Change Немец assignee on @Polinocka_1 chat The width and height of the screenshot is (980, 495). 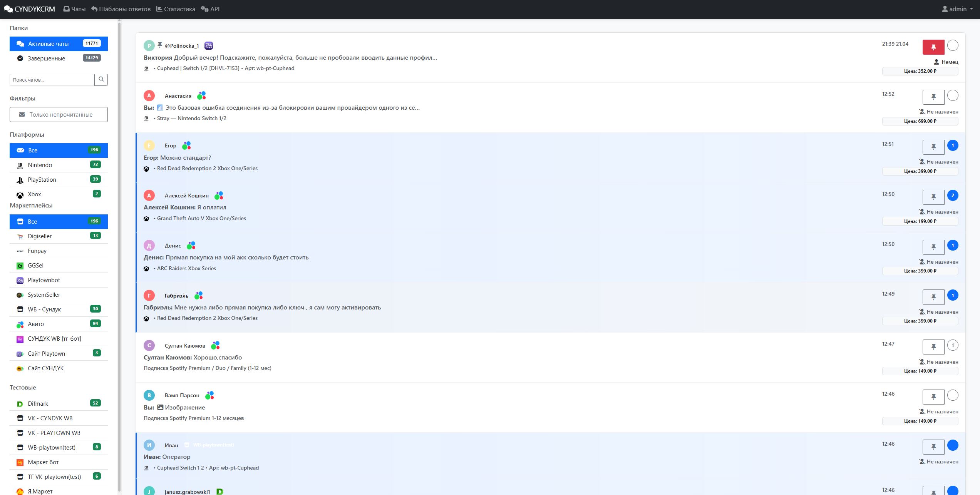[x=946, y=62]
